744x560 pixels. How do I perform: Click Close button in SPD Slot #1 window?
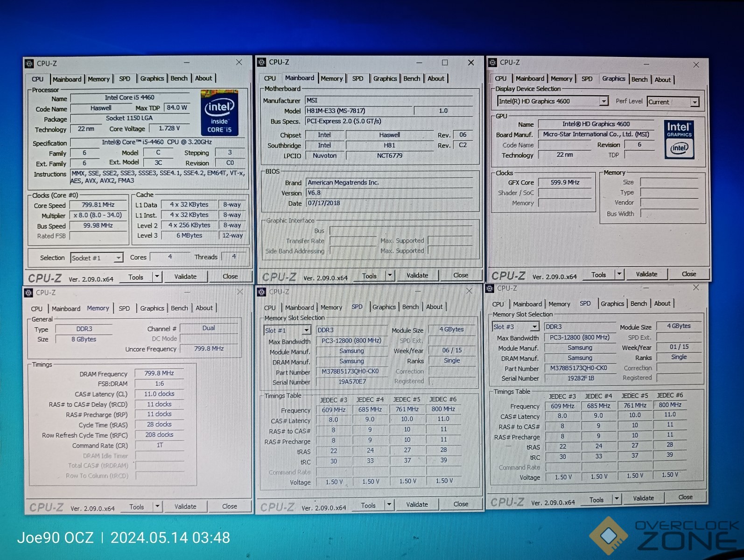[x=460, y=504]
